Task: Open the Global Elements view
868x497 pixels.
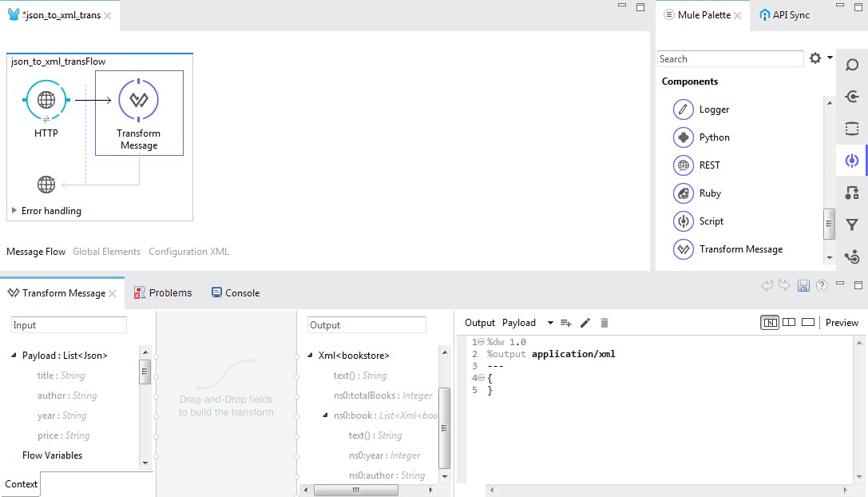Action: [107, 252]
